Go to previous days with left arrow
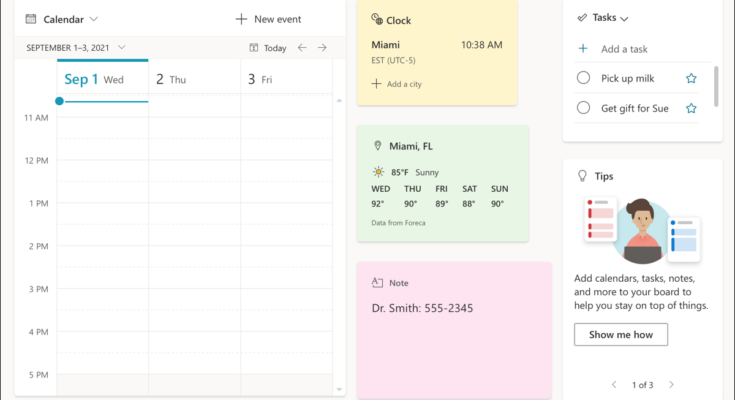The width and height of the screenshot is (735, 400). point(302,48)
